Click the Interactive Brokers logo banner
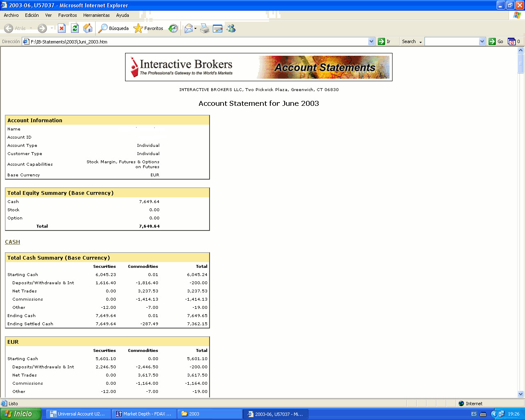This screenshot has height=420, width=525. click(182, 67)
